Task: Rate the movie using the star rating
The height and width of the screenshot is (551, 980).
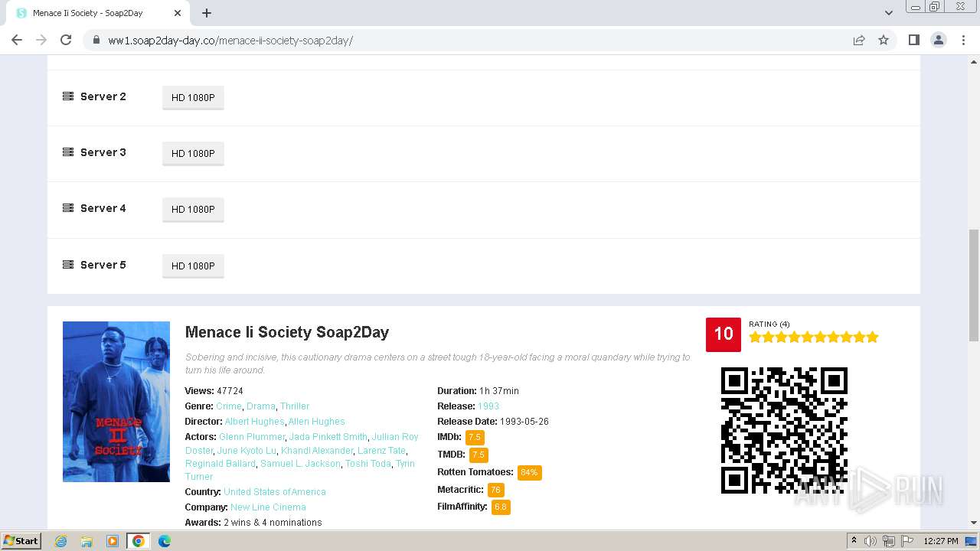Action: click(x=814, y=337)
